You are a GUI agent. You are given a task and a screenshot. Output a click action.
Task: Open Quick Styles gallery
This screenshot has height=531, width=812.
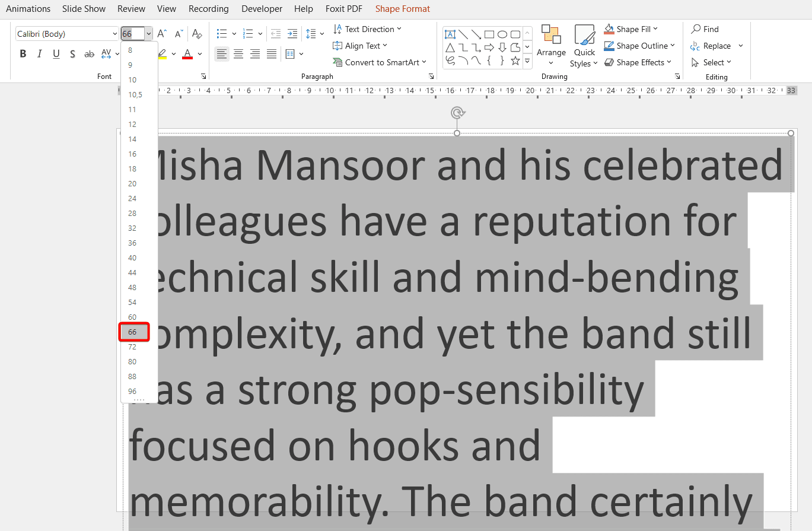[x=584, y=46]
